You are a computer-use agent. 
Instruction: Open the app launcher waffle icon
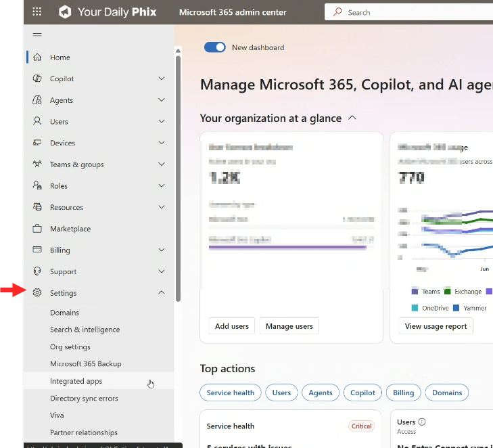(x=37, y=12)
